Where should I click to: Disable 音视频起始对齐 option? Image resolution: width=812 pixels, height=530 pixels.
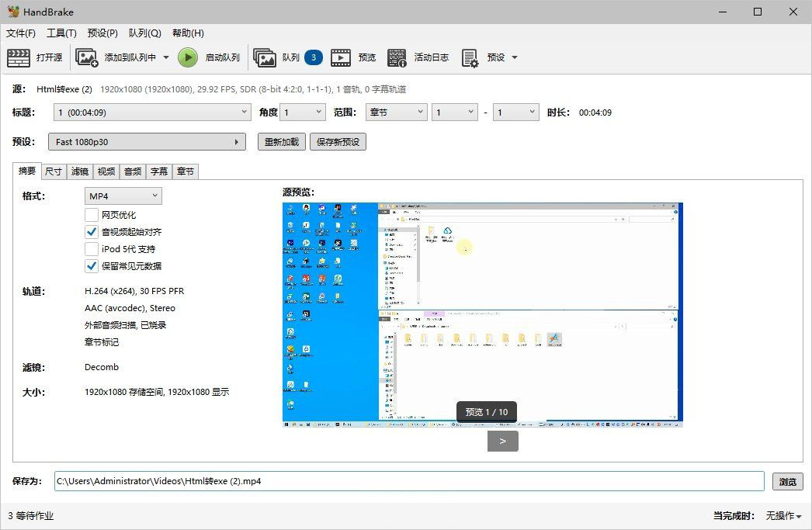[x=91, y=231]
